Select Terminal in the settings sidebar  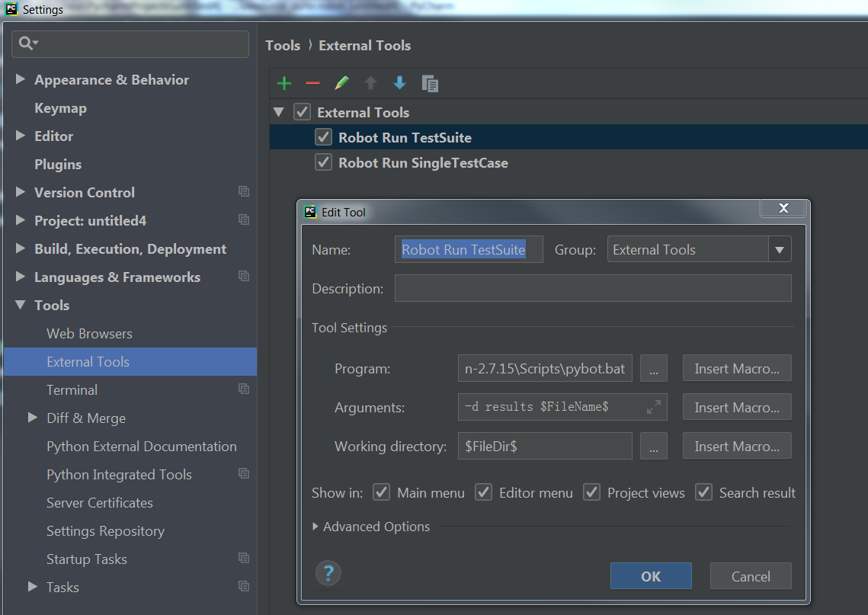click(72, 389)
